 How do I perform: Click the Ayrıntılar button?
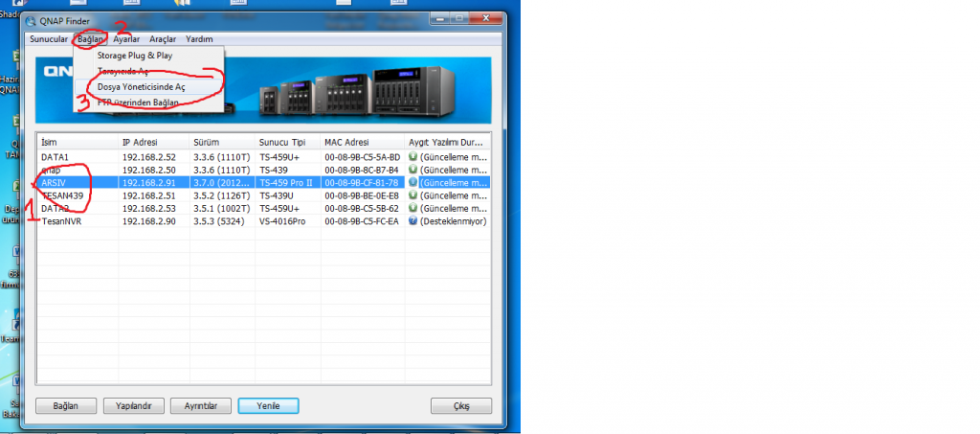[x=201, y=406]
